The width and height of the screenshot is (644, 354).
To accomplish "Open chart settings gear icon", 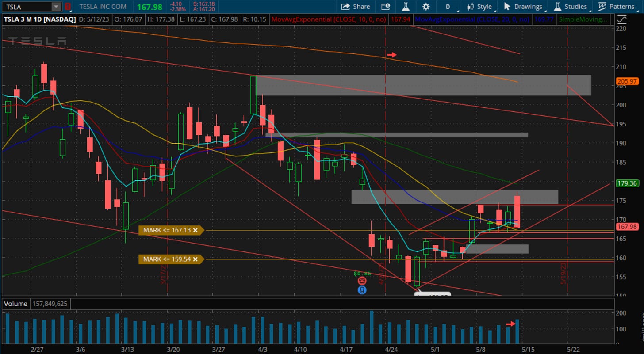I will click(x=426, y=7).
